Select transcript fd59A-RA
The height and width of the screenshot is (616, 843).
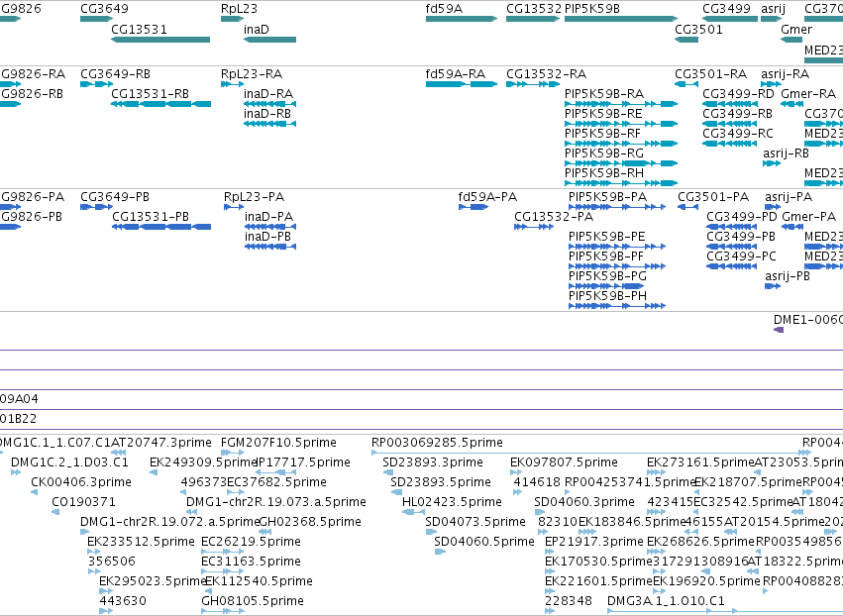(462, 84)
